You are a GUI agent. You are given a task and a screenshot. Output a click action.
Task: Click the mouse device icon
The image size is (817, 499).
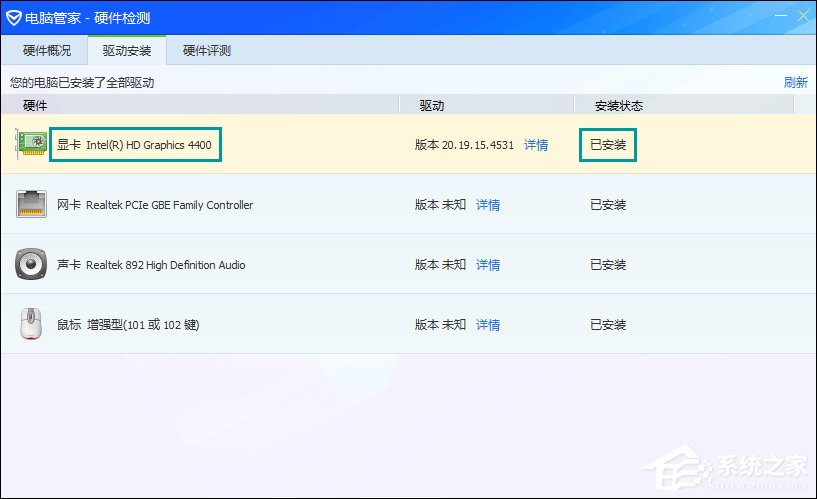point(31,323)
